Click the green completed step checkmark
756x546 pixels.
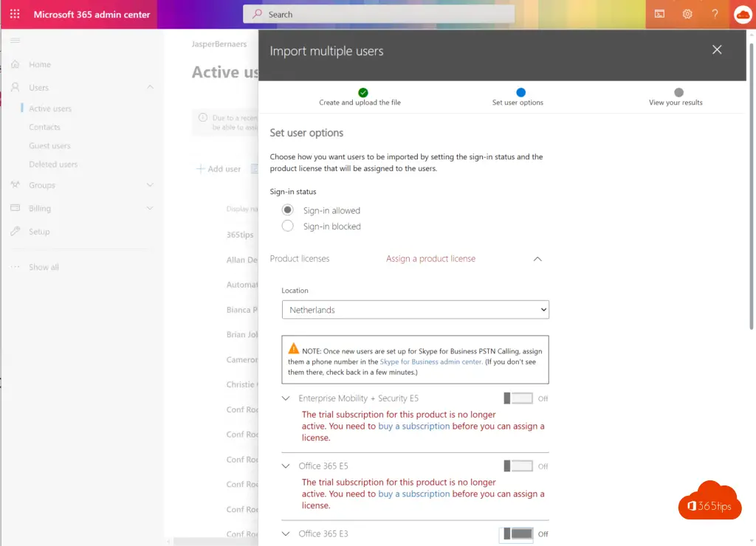(363, 92)
